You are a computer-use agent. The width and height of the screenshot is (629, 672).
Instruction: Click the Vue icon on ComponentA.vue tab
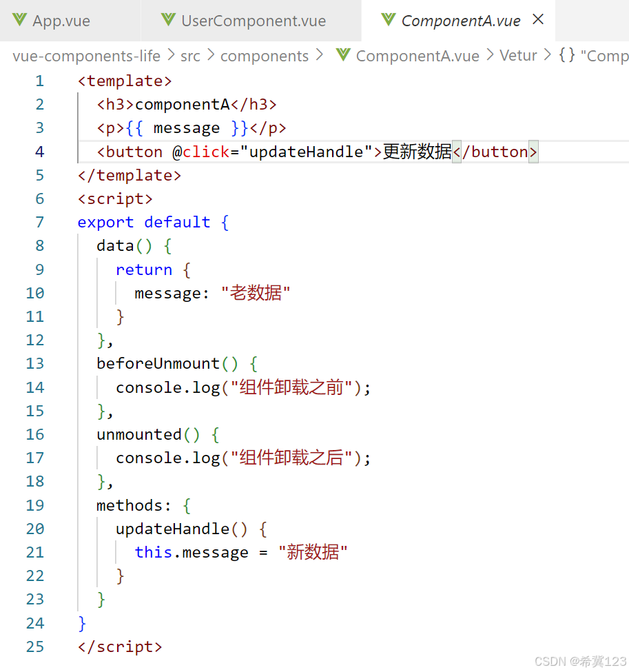tap(389, 20)
